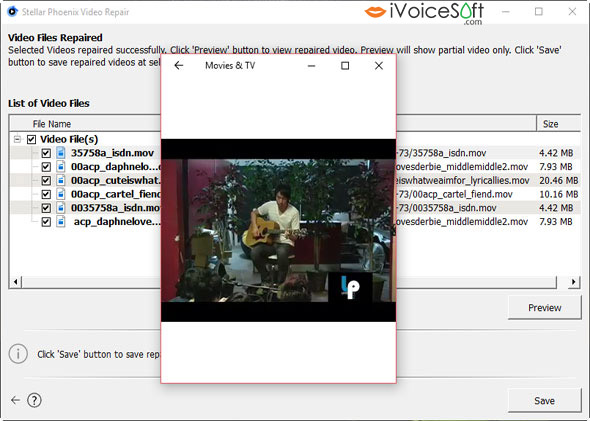
Task: Uncheck the Video File(s) root checkbox
Action: tap(32, 140)
